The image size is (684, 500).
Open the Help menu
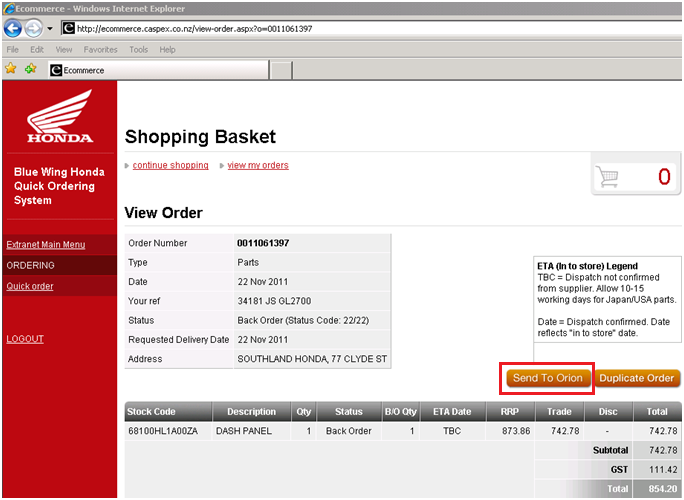pyautogui.click(x=167, y=49)
